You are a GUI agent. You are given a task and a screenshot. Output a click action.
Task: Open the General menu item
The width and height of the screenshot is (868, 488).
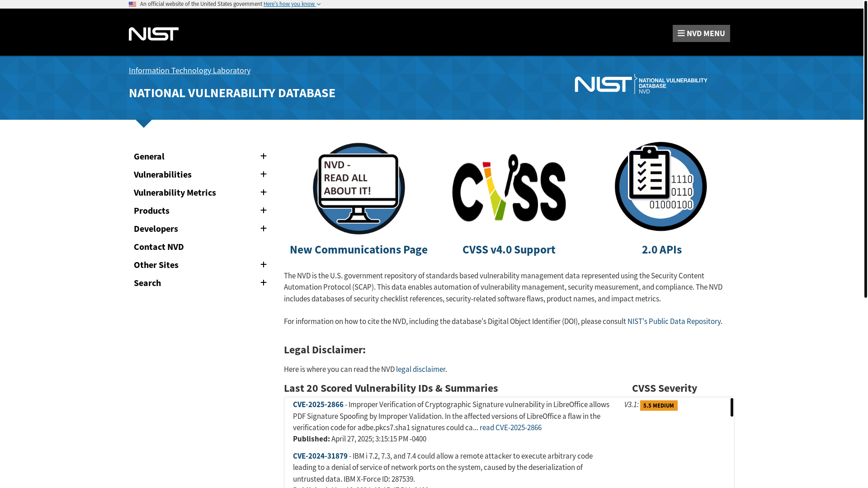point(149,156)
